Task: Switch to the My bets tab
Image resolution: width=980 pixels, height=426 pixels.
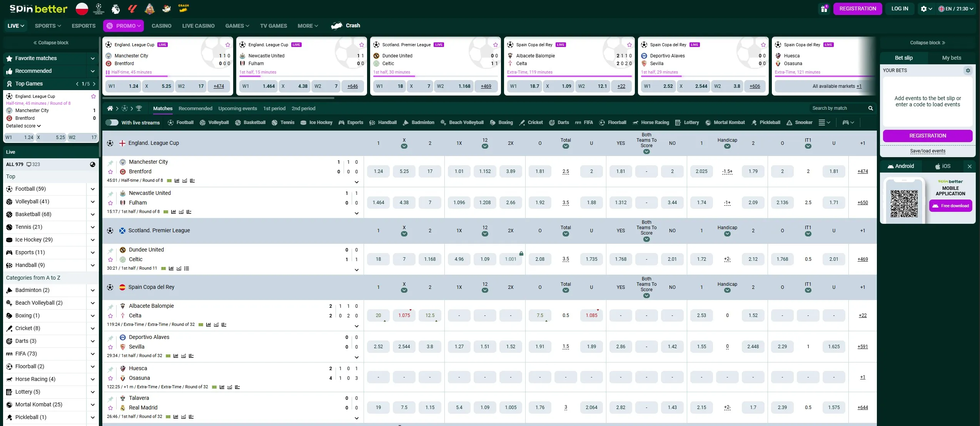Action: pyautogui.click(x=951, y=58)
